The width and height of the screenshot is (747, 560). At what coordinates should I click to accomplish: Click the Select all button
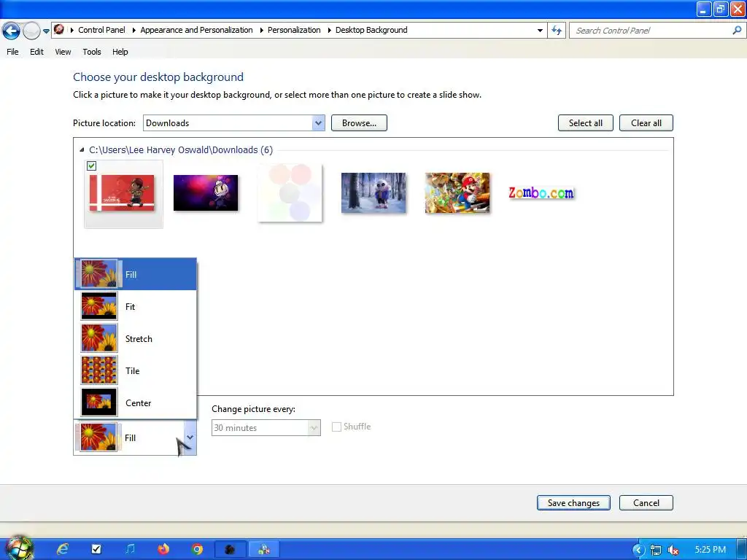586,122
